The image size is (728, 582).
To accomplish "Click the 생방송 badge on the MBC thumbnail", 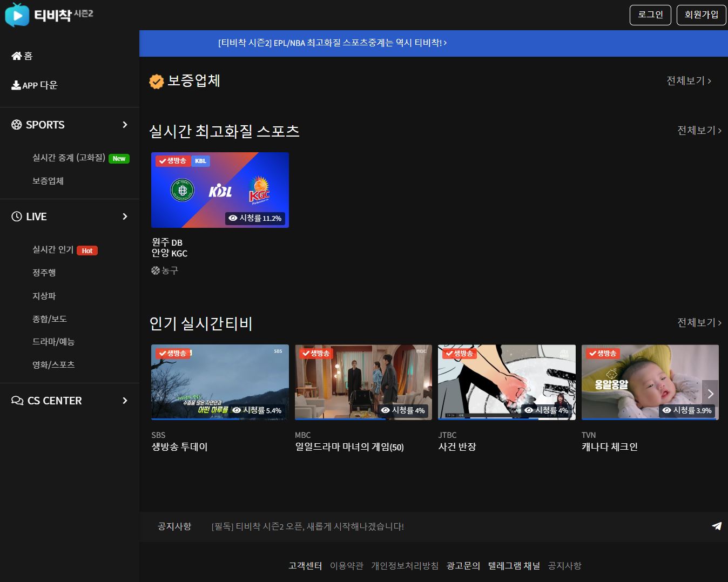I will (x=316, y=354).
